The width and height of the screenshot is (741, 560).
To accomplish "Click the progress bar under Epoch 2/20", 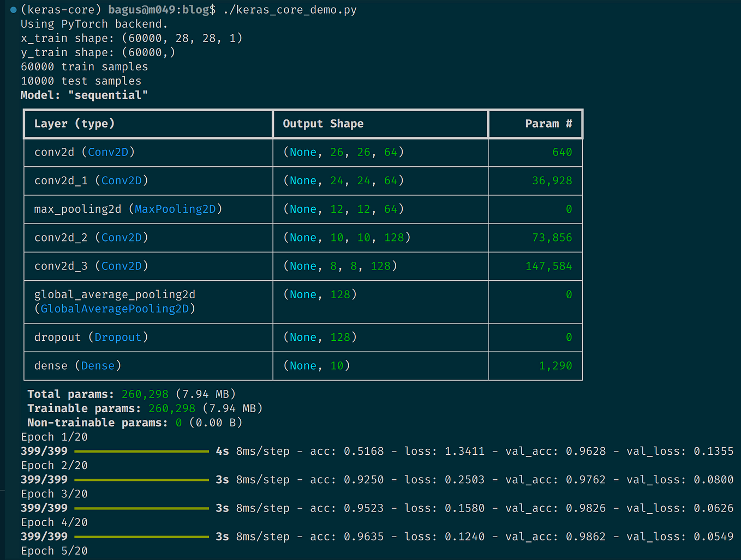I will (141, 480).
